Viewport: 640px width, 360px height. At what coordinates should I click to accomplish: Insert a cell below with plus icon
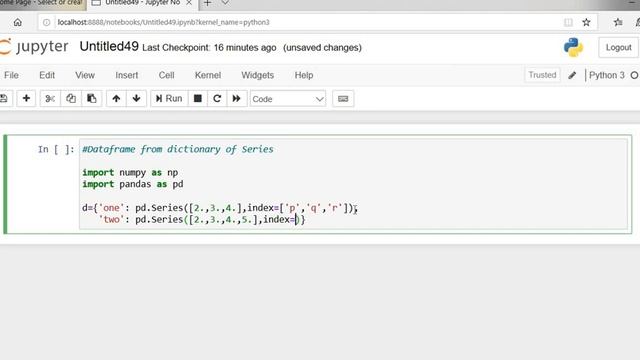(x=26, y=98)
